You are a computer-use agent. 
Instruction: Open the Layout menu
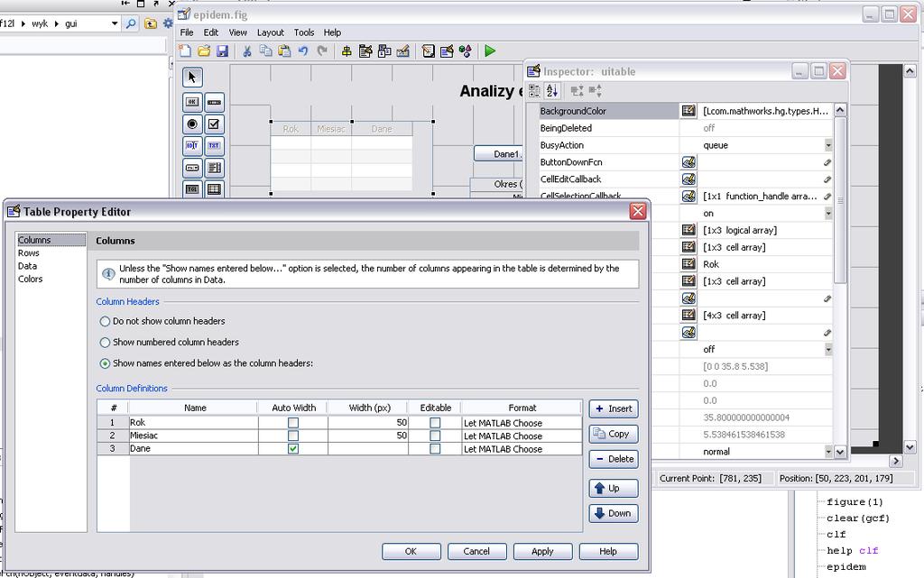tap(271, 32)
